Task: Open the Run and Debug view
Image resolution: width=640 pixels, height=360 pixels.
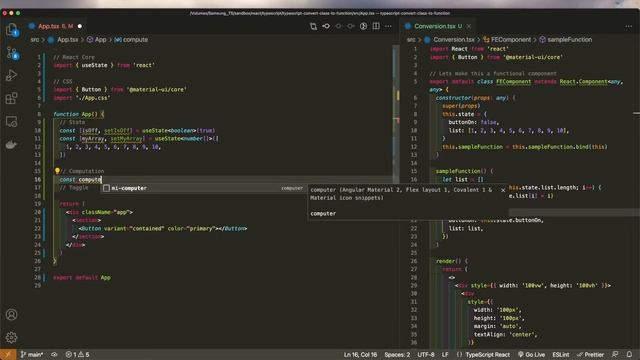Action: (x=11, y=76)
